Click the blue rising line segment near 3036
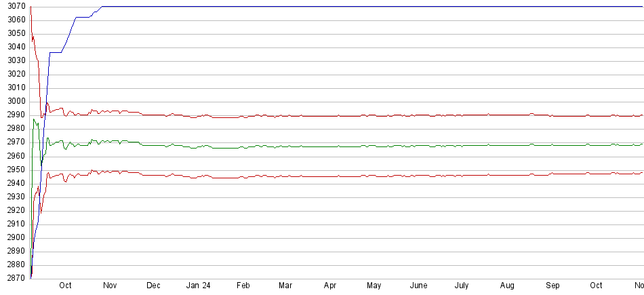644x295 pixels. click(56, 52)
